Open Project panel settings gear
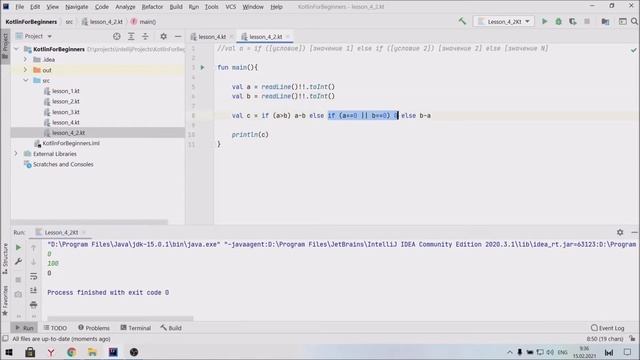This screenshot has height=360, width=640. point(163,36)
